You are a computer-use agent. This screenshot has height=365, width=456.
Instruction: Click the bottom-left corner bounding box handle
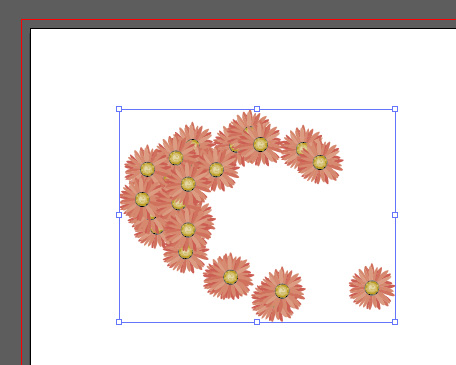pyautogui.click(x=119, y=322)
